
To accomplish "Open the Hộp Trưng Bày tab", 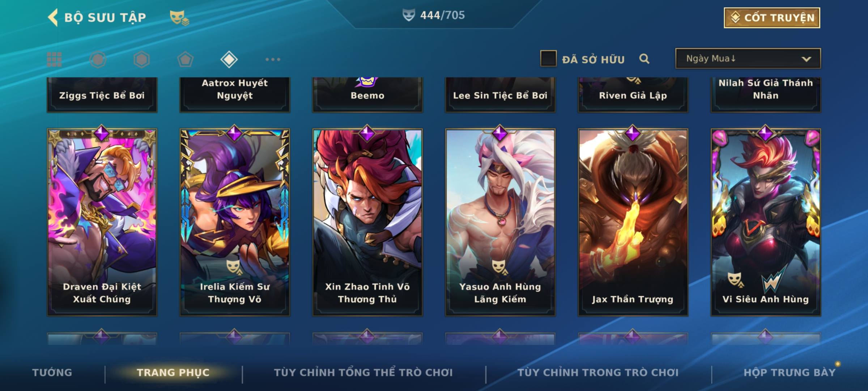I will click(790, 373).
